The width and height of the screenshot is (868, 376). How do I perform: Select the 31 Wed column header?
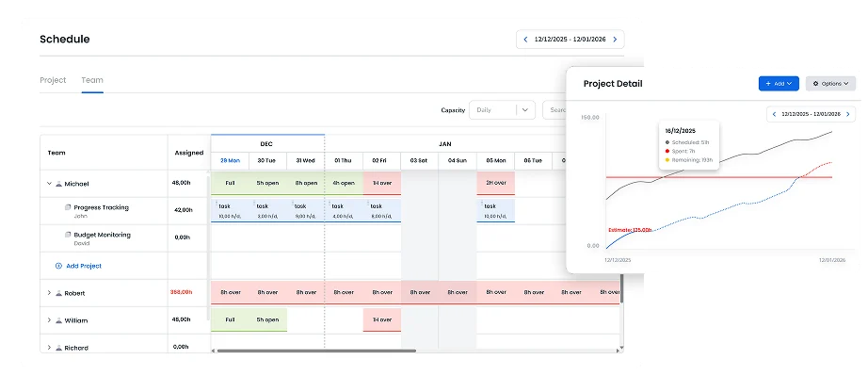tap(306, 160)
